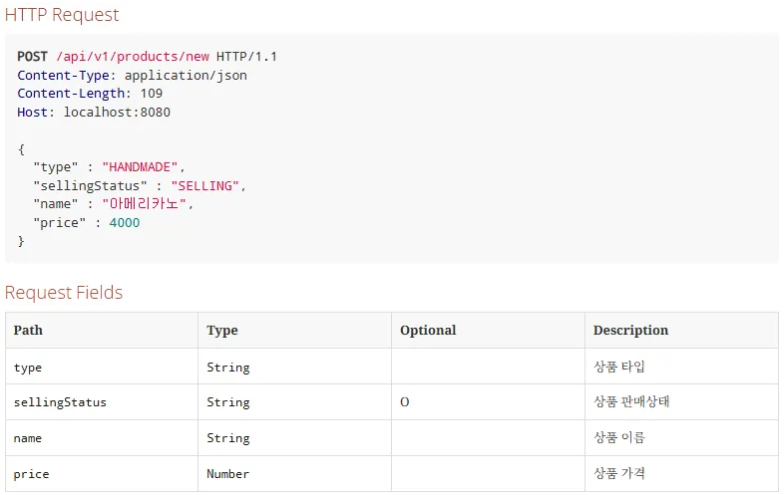Image resolution: width=784 pixels, height=495 pixels.
Task: Click the Content-Type header name
Action: [x=66, y=76]
